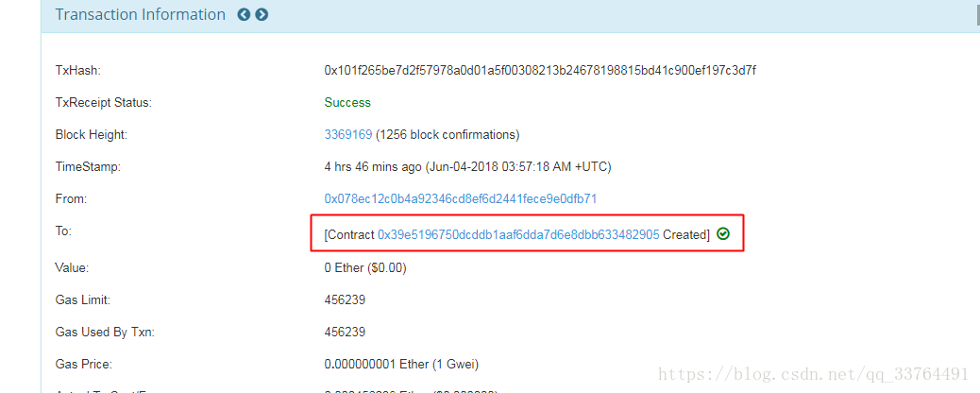This screenshot has width=980, height=393.
Task: Open the From address 0x078ec12c0b4a… link
Action: tap(461, 199)
